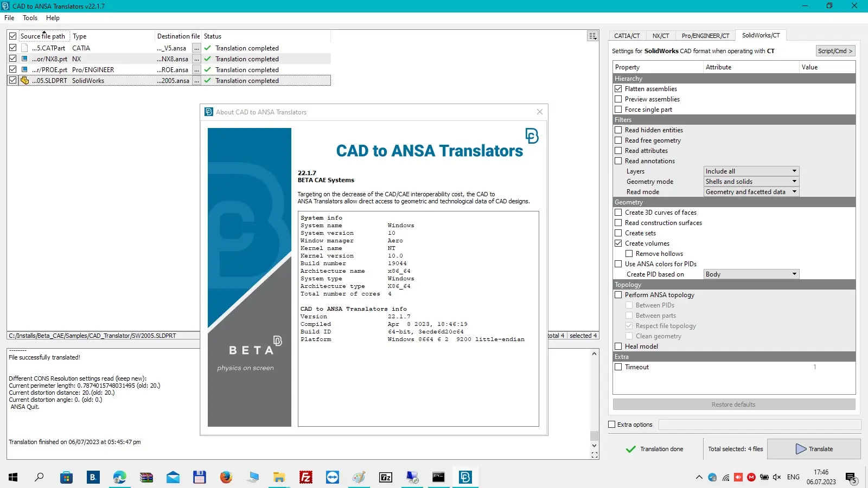
Task: Open the file list options icon
Action: coord(593,36)
